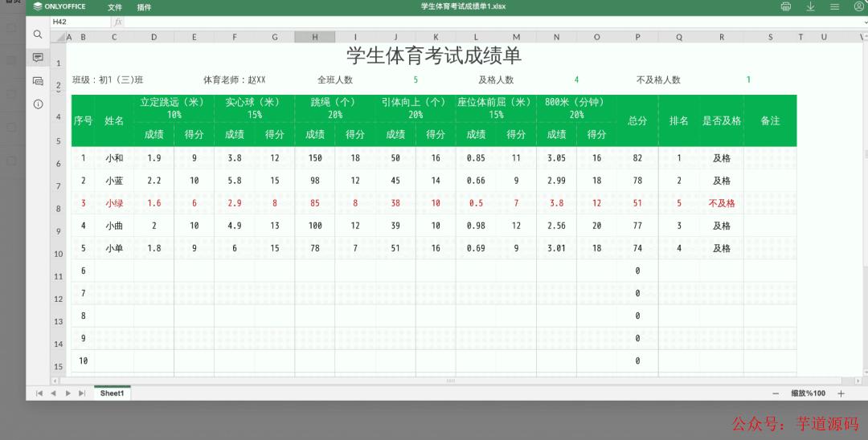
Task: Go to next sheet navigation arrow
Action: pyautogui.click(x=68, y=393)
